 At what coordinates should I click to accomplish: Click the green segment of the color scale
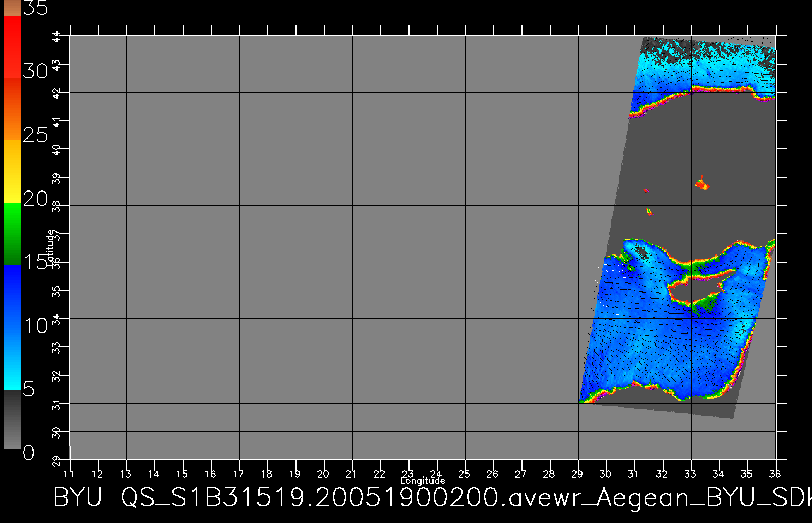(12, 234)
